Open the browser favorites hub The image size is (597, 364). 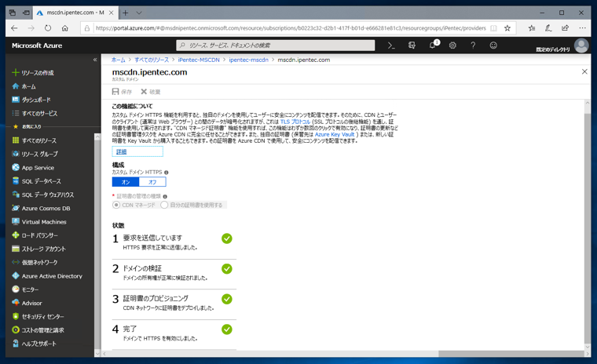click(532, 28)
